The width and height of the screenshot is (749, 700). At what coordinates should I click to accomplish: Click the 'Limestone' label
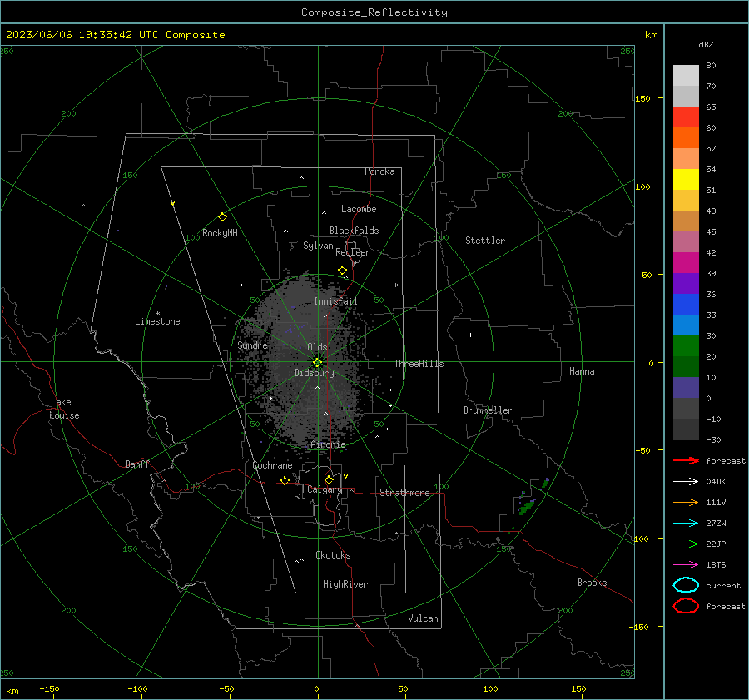pyautogui.click(x=157, y=321)
